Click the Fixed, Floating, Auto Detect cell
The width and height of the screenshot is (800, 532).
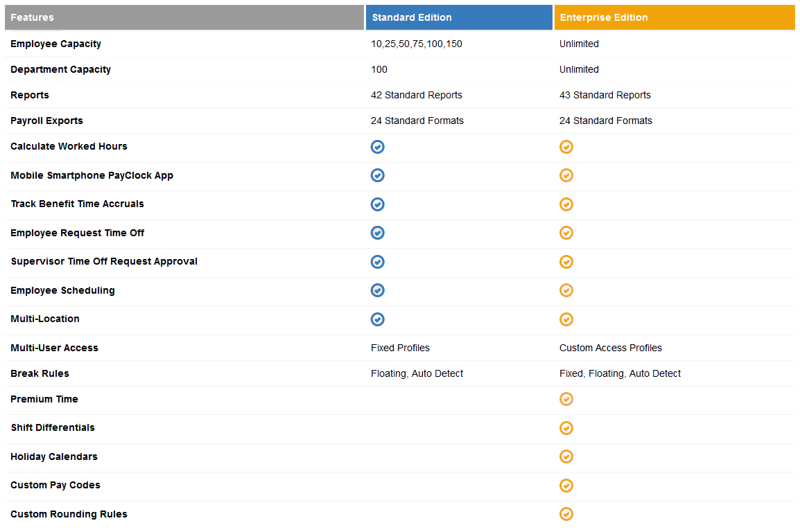point(620,373)
